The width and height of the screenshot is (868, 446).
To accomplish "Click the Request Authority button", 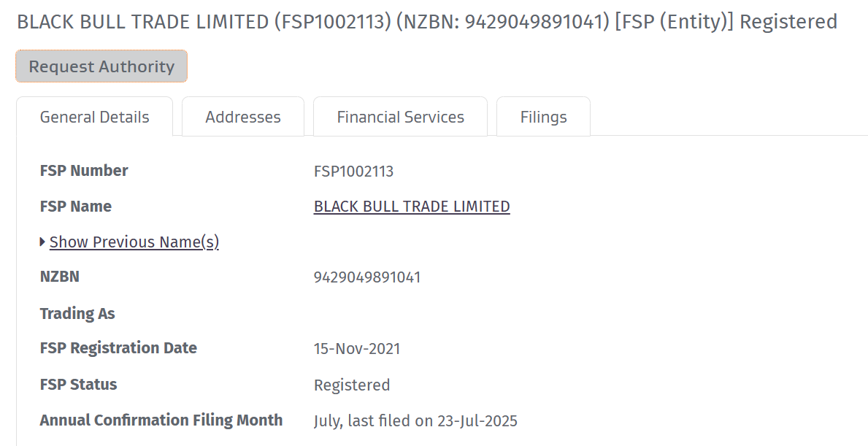I will click(x=101, y=66).
